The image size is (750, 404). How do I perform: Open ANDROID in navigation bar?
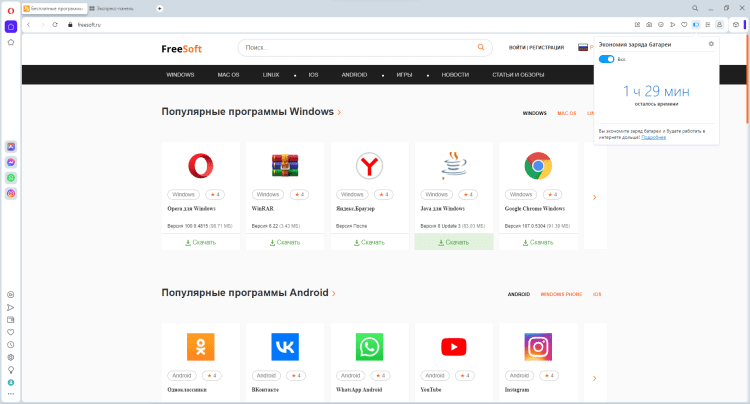[x=354, y=75]
